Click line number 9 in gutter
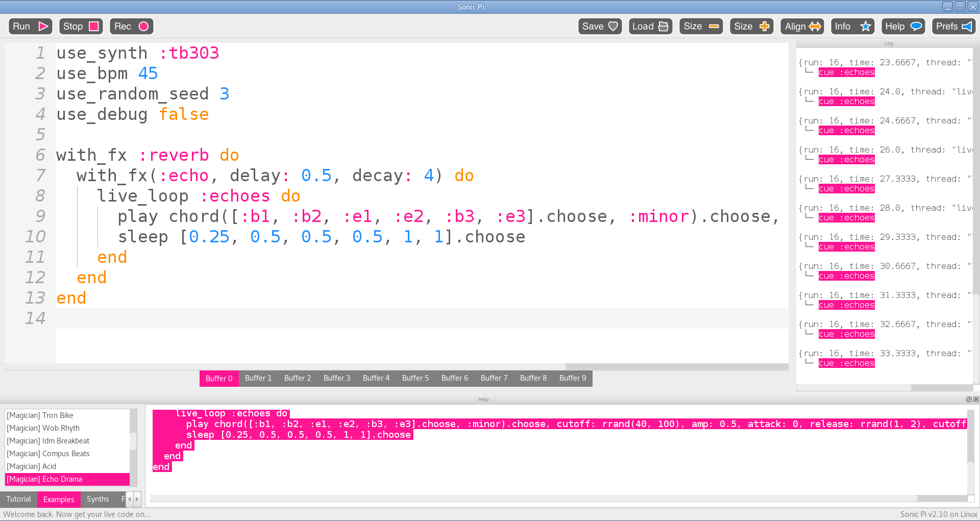This screenshot has height=521, width=980. tap(40, 216)
